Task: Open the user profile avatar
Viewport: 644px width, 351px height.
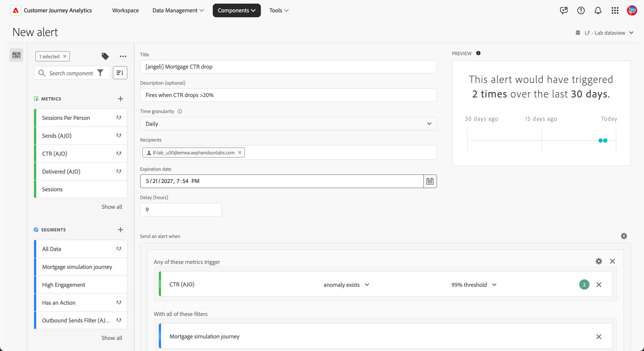Action: (632, 10)
